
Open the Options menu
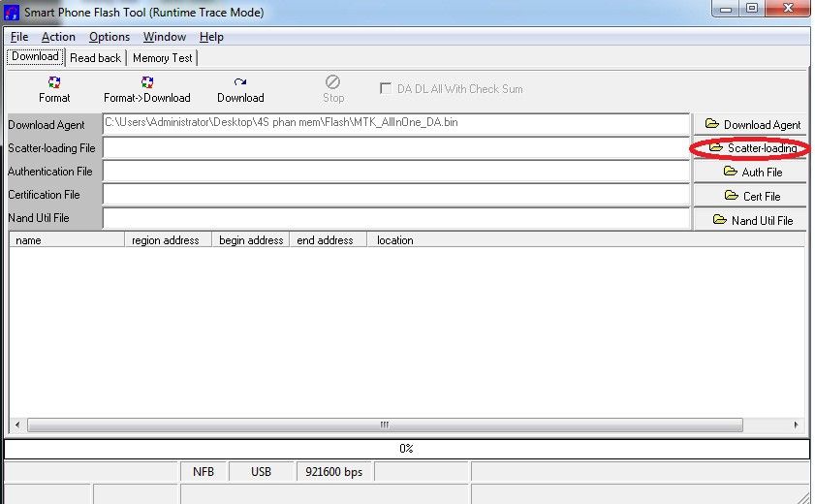click(x=110, y=37)
